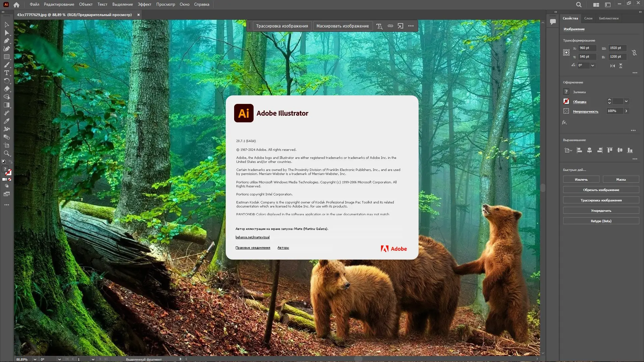Image resolution: width=644 pixels, height=362 pixels.
Task: Click the stroke color swatch in Оформление
Action: (566, 101)
